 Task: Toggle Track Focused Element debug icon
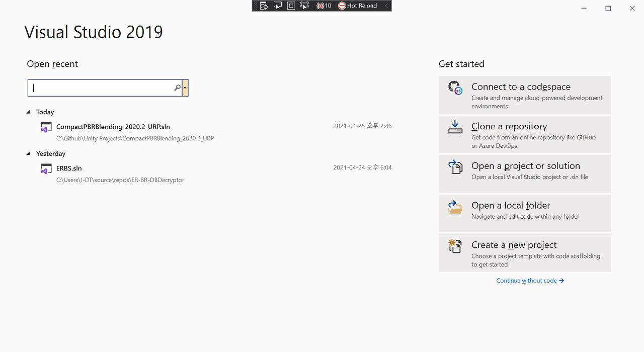(304, 6)
